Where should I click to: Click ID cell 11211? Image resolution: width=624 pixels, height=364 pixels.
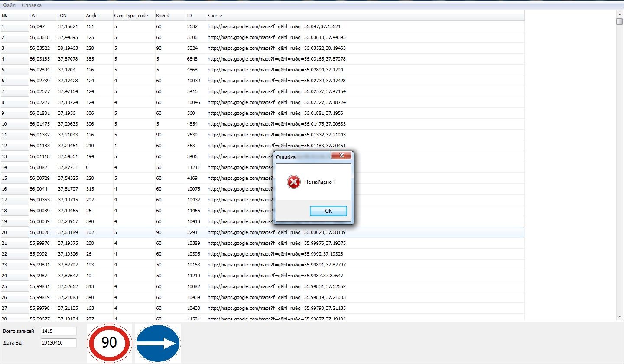[196, 167]
